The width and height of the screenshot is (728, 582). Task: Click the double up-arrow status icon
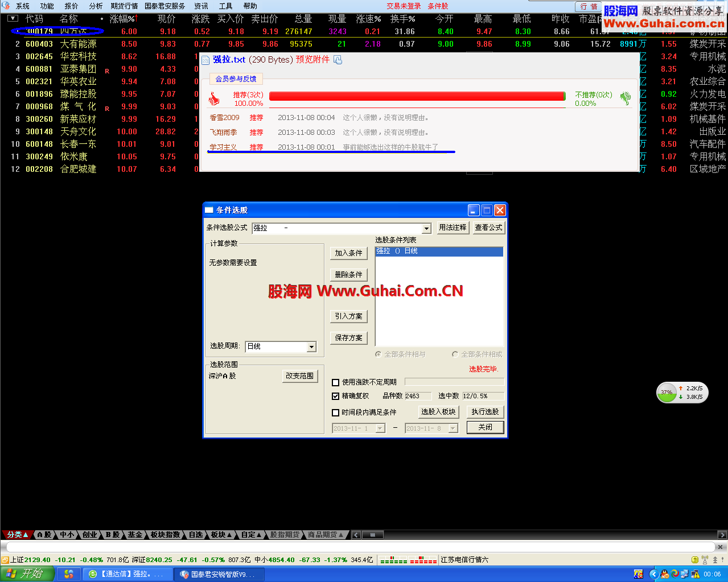(715, 560)
